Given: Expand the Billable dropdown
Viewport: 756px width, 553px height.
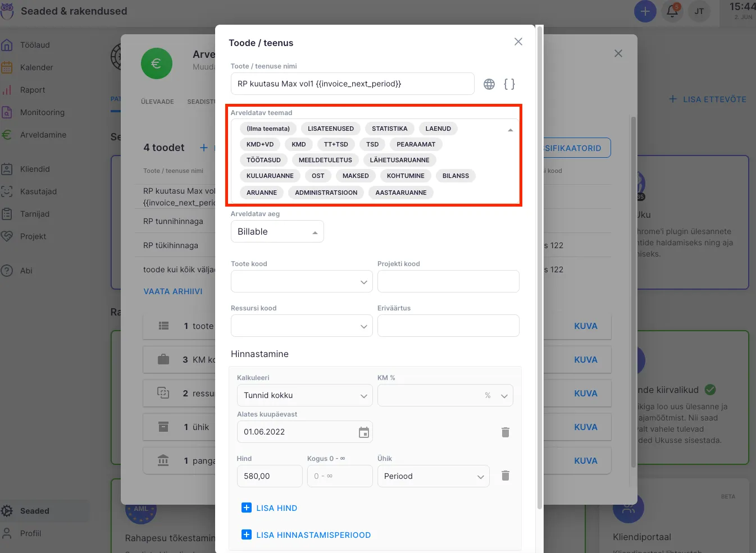Looking at the screenshot, I should (x=277, y=232).
